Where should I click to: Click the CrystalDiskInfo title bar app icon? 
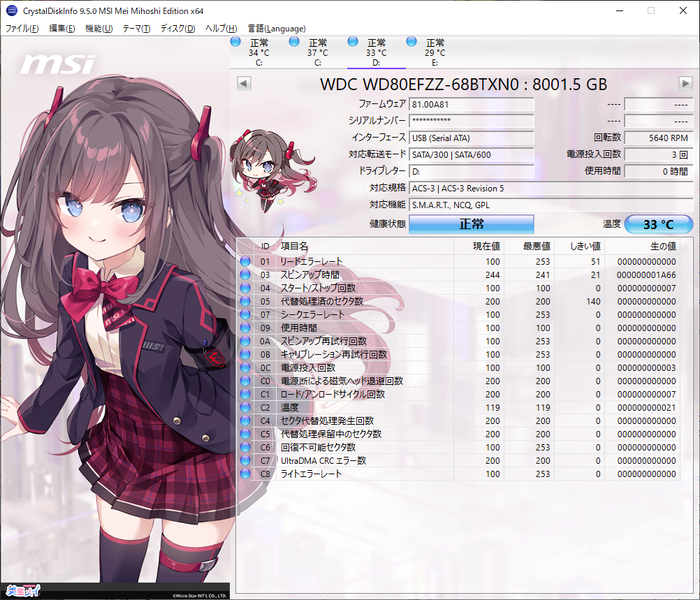12,10
